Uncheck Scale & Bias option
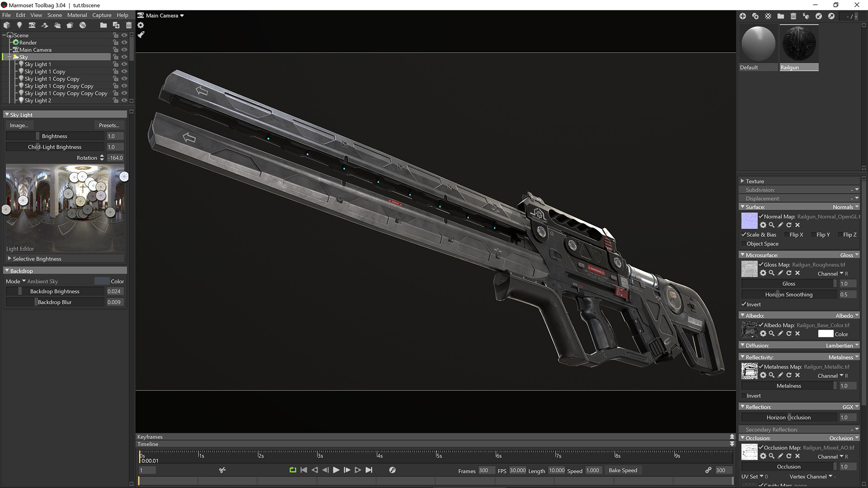The image size is (868, 488). (744, 235)
